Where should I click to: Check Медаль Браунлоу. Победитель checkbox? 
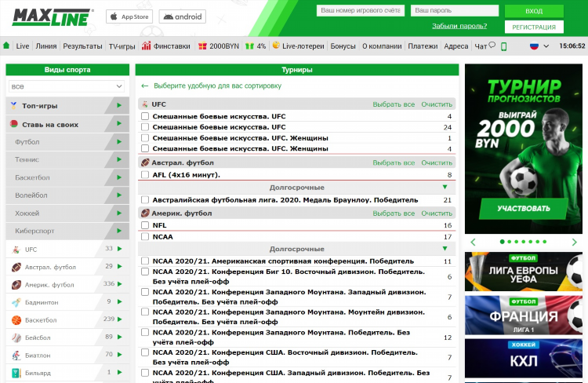point(145,200)
